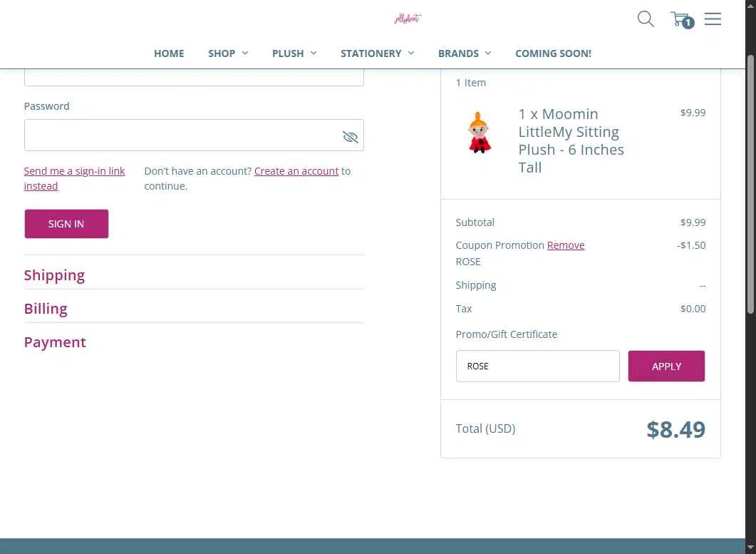Expand the Shipping section heading
This screenshot has width=756, height=554.
coord(54,275)
